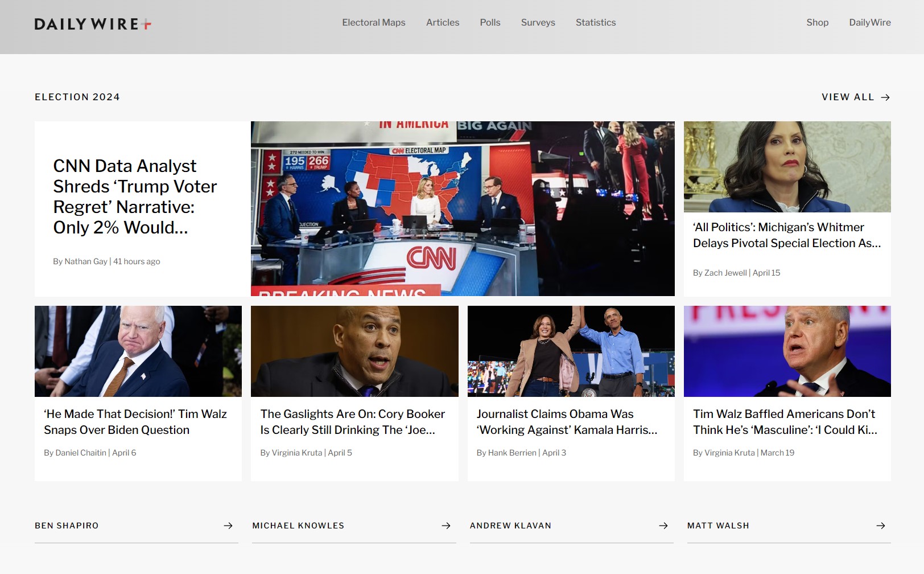Click the arrow next to Andrew Klavan
The width and height of the screenshot is (924, 574).
[663, 526]
